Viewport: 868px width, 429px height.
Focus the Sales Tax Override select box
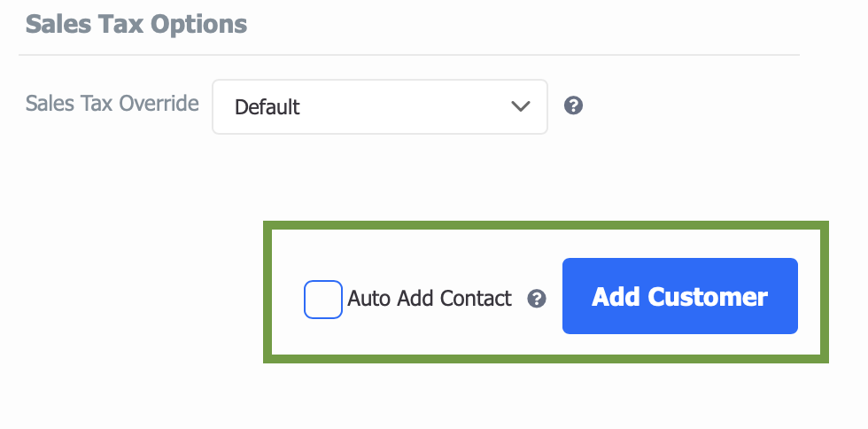point(380,106)
